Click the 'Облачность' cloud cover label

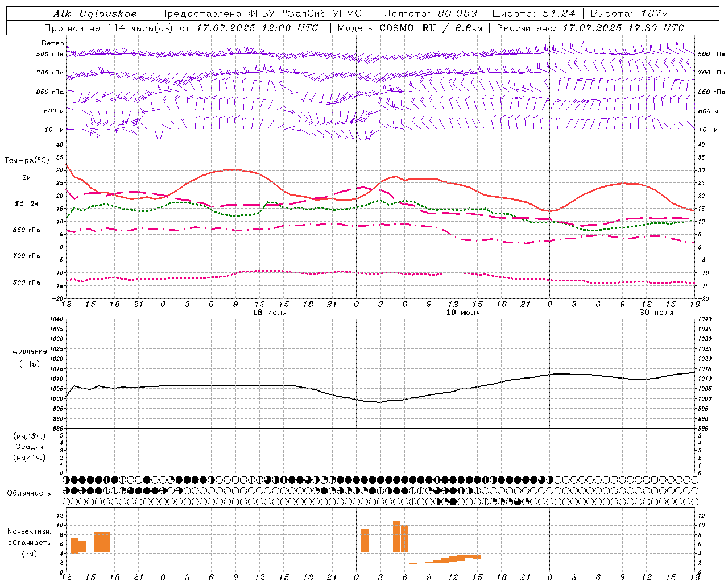pyautogui.click(x=29, y=493)
